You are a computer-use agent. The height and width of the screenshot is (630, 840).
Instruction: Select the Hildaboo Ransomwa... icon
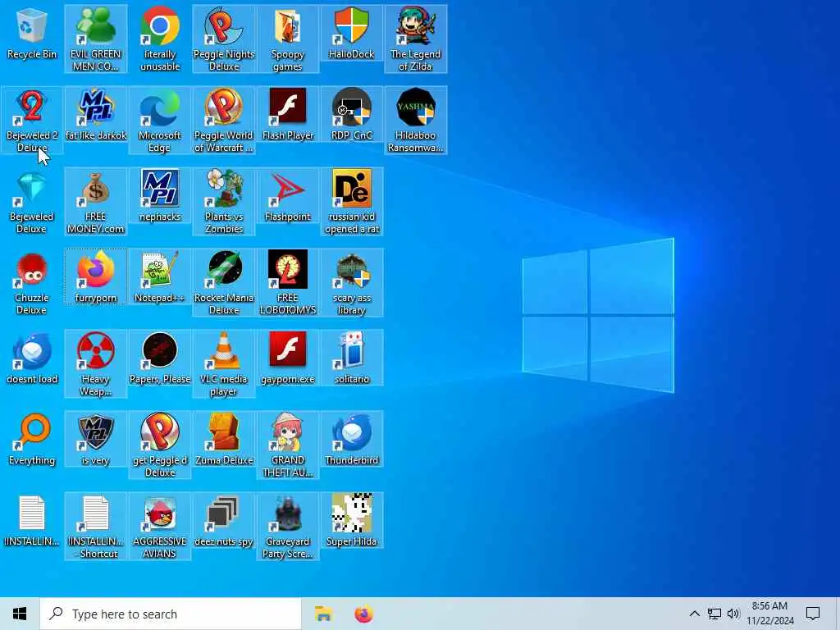coord(416,120)
